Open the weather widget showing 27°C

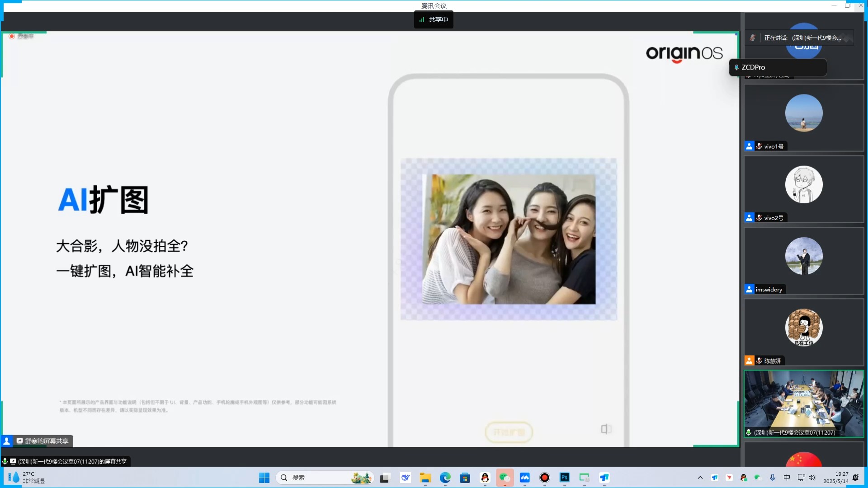click(27, 478)
